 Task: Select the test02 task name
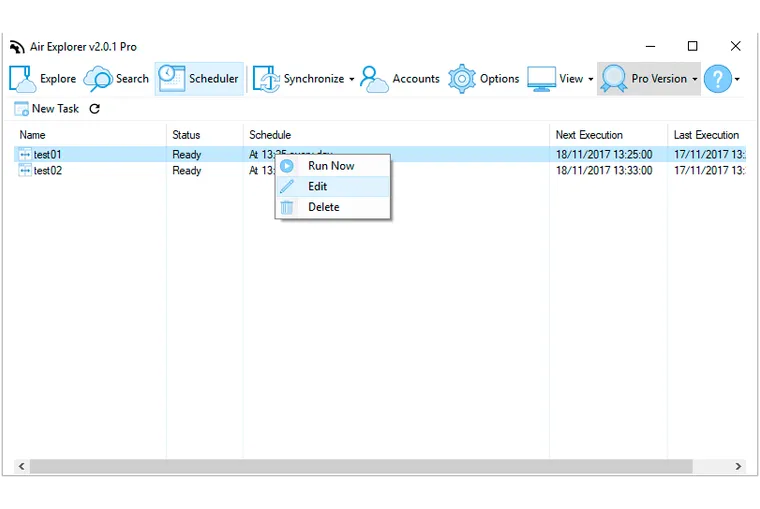pos(48,171)
